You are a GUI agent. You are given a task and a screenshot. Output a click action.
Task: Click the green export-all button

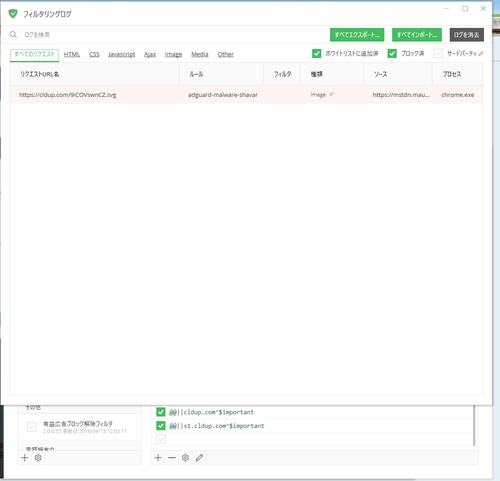tap(357, 35)
